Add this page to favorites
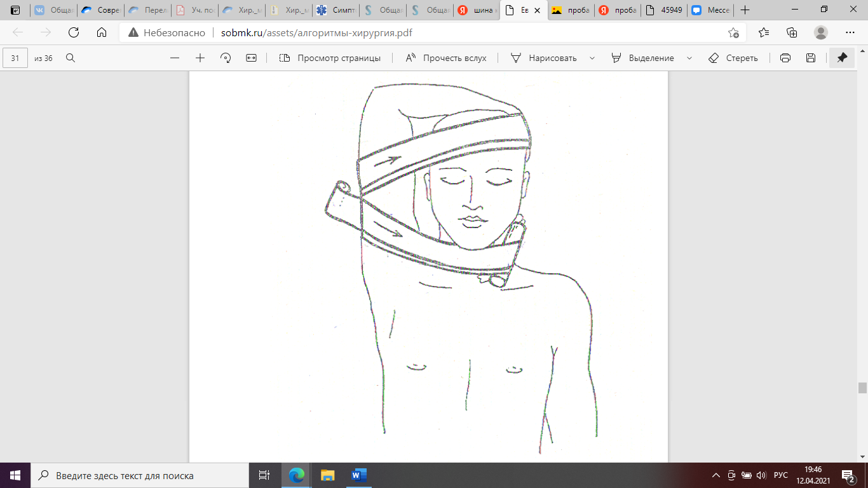 (733, 33)
